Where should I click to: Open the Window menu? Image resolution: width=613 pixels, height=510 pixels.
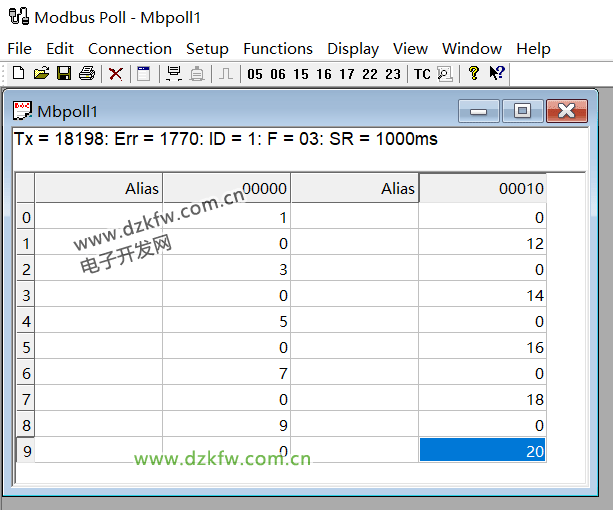(472, 49)
